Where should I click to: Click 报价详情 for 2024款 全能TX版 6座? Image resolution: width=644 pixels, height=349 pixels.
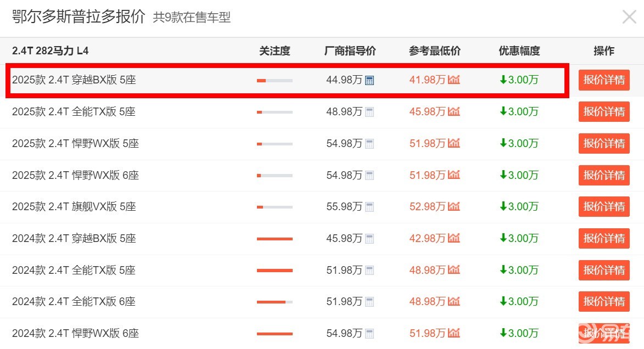pyautogui.click(x=604, y=301)
